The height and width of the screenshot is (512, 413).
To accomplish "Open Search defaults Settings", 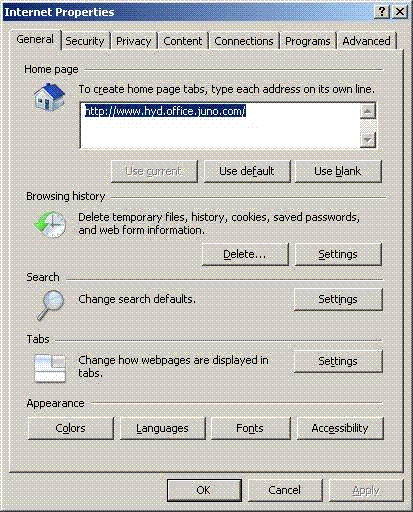I will (338, 299).
